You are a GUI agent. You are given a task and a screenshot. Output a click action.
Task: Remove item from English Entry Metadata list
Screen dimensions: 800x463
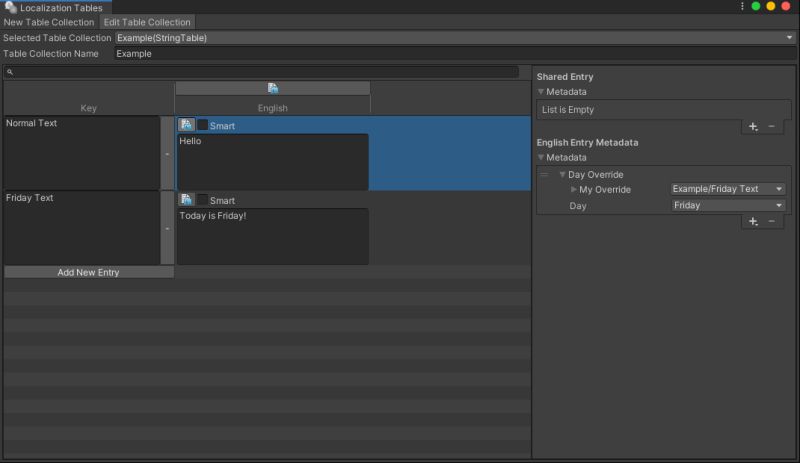tap(771, 222)
